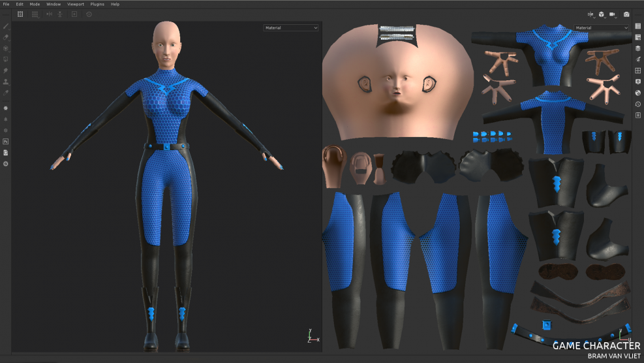Toggle horizontal symmetry in top toolbar
The height and width of the screenshot is (363, 644).
tap(49, 14)
